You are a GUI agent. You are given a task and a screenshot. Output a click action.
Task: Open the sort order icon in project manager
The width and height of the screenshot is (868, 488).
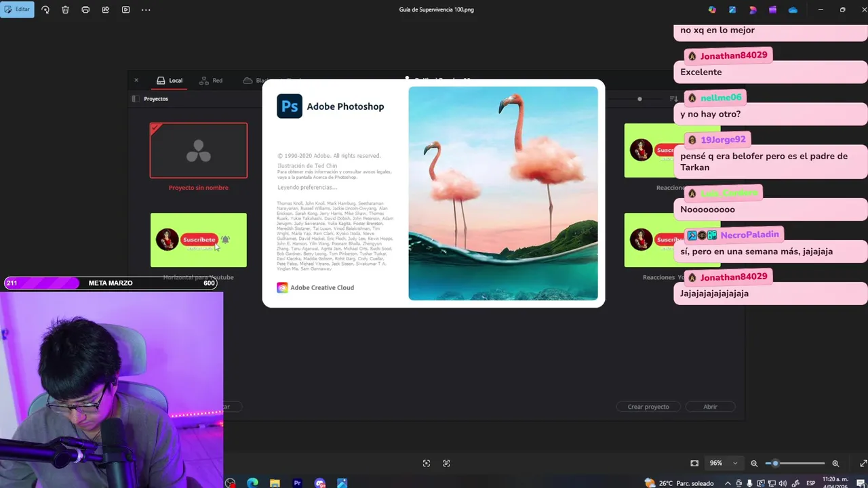673,99
